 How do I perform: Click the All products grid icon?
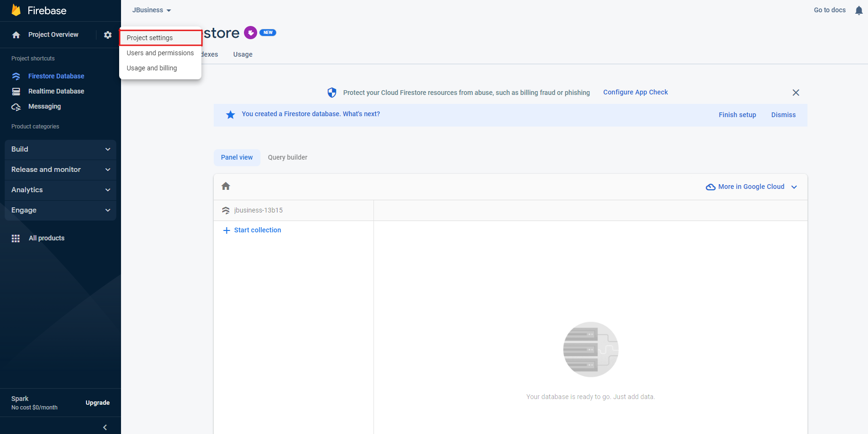point(16,238)
